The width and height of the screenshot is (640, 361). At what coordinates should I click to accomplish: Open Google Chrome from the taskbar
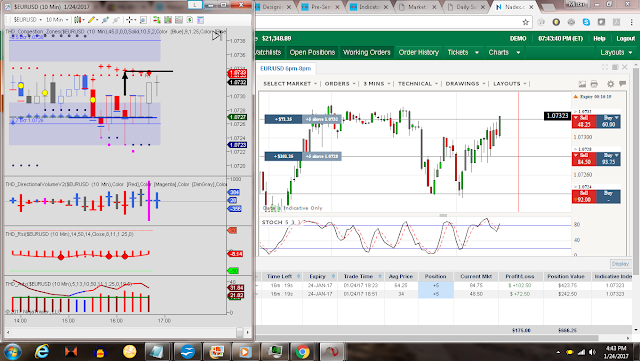point(302,351)
